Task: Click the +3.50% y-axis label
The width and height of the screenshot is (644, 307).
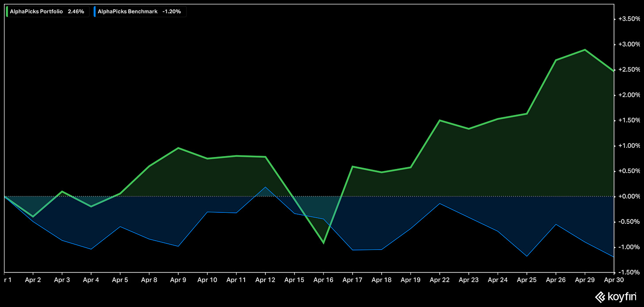Action: 630,19
